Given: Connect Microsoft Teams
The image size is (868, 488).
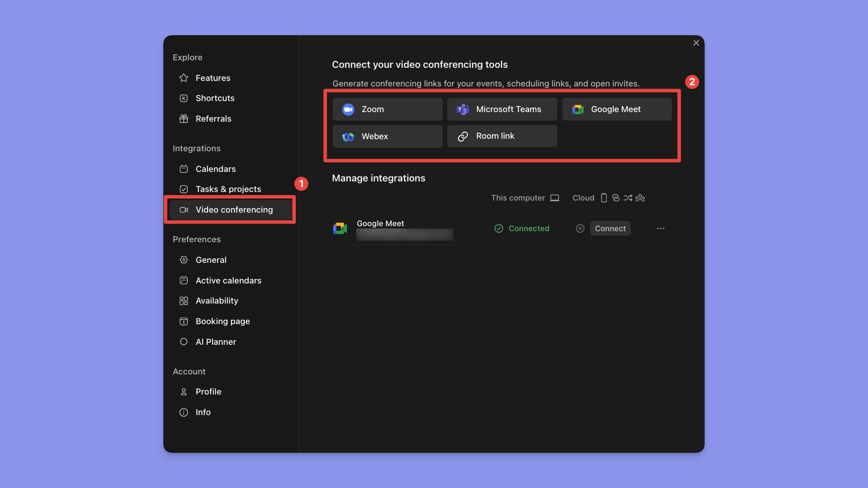Looking at the screenshot, I should [502, 110].
